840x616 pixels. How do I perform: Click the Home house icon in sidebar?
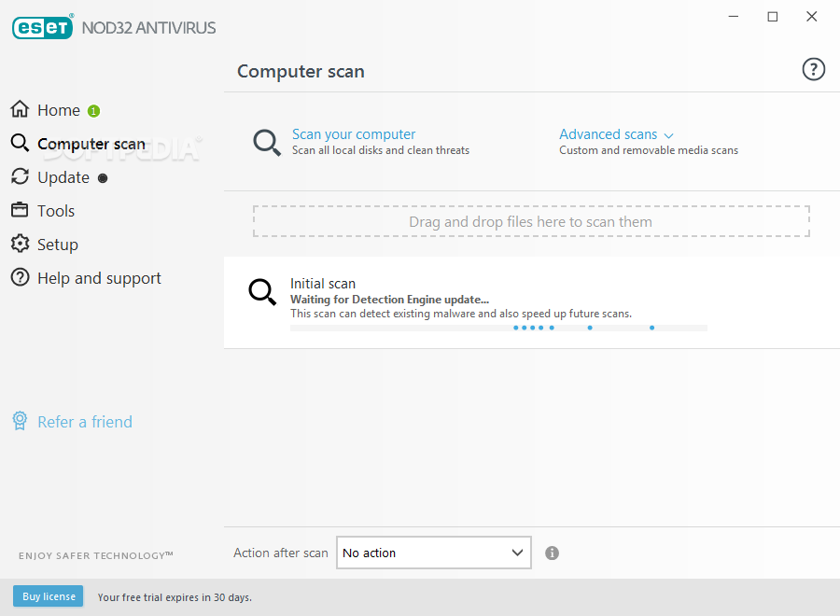(x=20, y=109)
